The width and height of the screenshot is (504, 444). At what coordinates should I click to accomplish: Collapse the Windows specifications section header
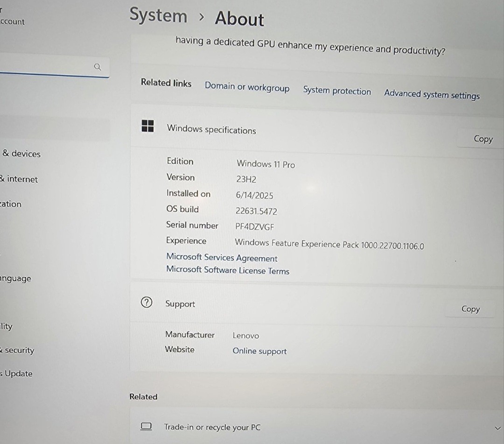pos(316,130)
